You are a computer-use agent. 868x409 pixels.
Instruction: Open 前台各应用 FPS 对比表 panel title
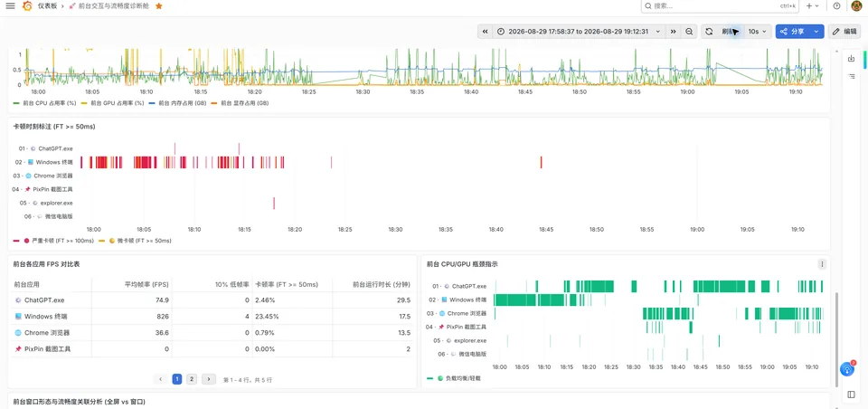46,264
